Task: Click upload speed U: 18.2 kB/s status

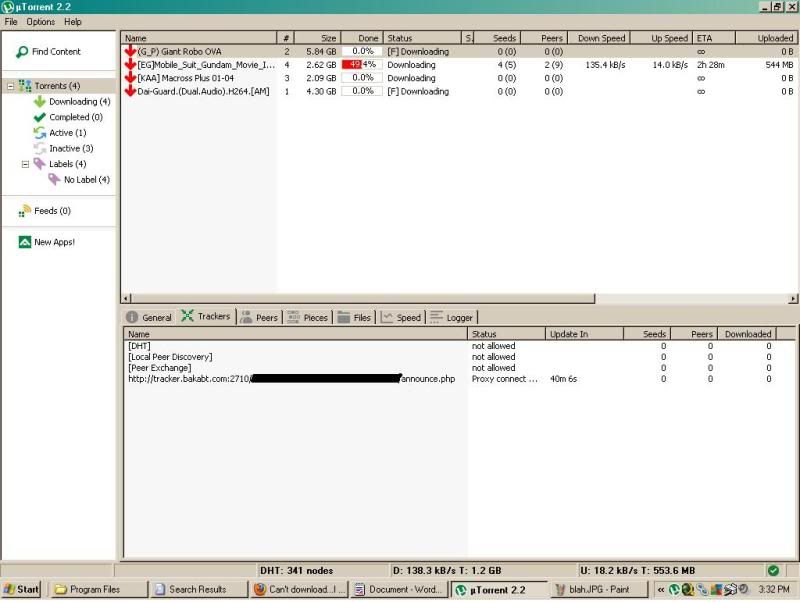Action: (637, 570)
